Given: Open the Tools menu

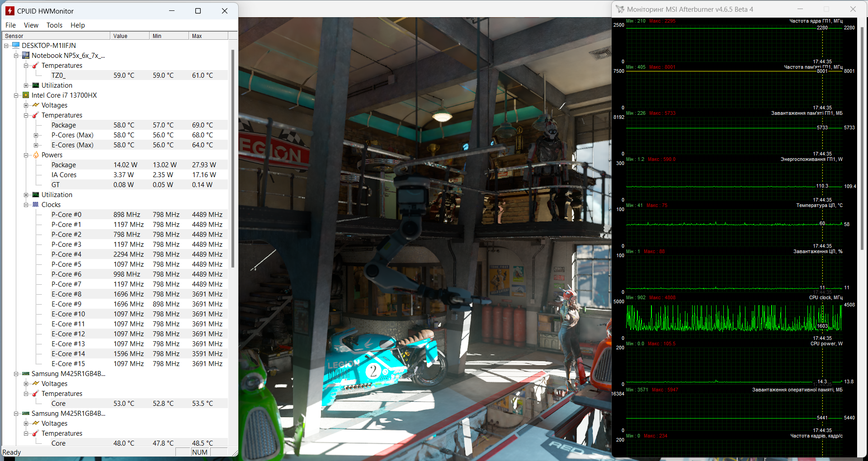Looking at the screenshot, I should click(54, 25).
